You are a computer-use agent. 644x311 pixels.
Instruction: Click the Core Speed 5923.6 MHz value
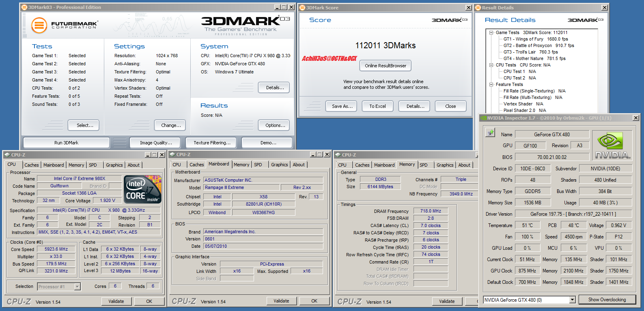[56, 249]
